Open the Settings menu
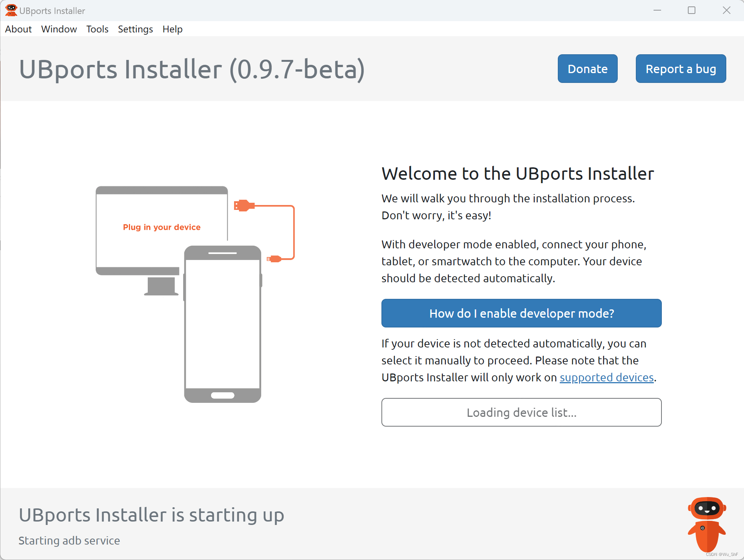The height and width of the screenshot is (560, 744). tap(135, 29)
